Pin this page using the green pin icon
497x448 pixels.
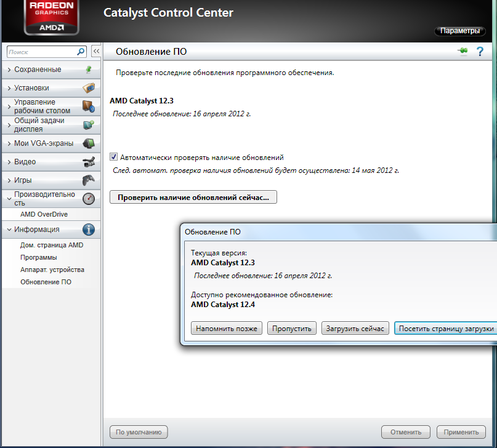coord(463,50)
